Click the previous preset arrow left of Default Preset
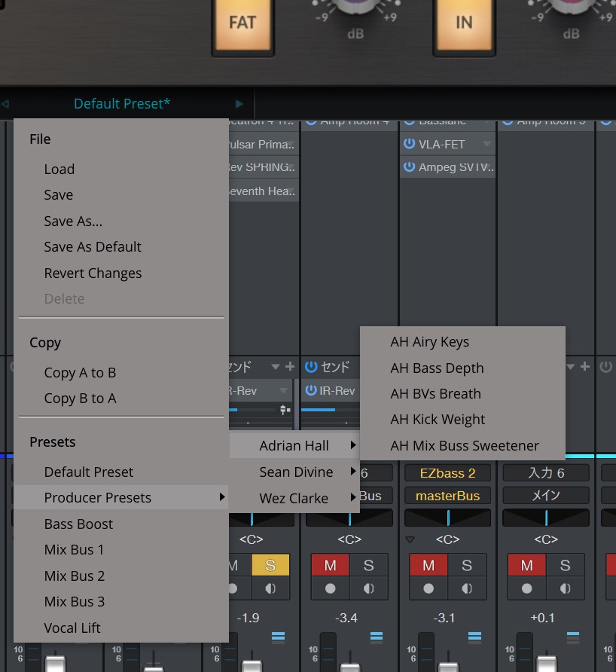This screenshot has width=616, height=672. (x=5, y=104)
